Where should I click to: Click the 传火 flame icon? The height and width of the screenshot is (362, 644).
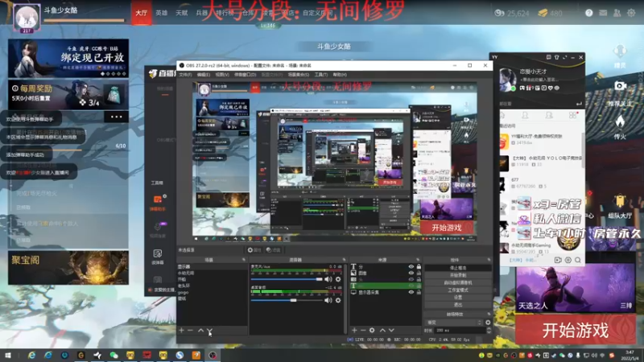(x=620, y=122)
